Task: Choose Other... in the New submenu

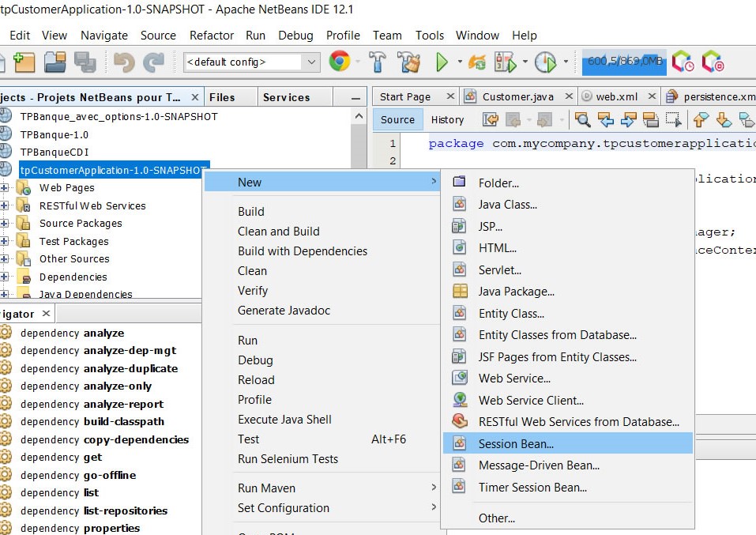Action: pyautogui.click(x=567, y=518)
